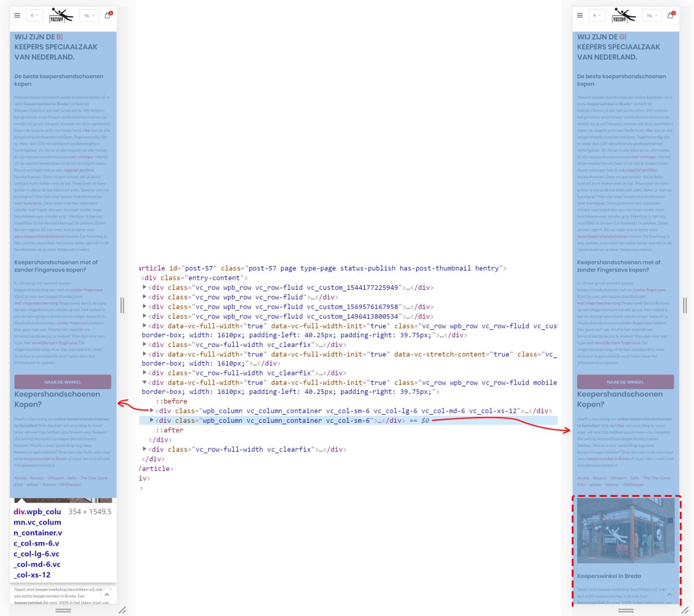The height and width of the screenshot is (616, 694).
Task: Collapse the vc_row-fluid mobile row node
Action: pos(145,382)
